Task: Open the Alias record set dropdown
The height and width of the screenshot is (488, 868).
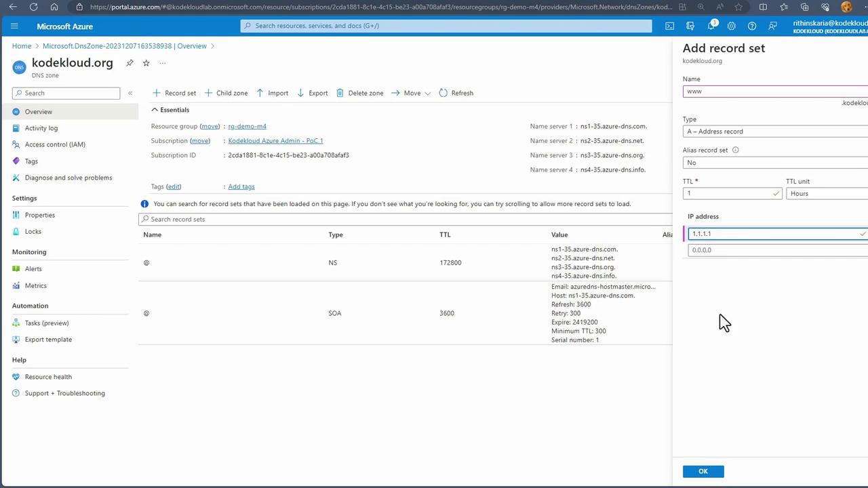Action: pyautogui.click(x=775, y=163)
